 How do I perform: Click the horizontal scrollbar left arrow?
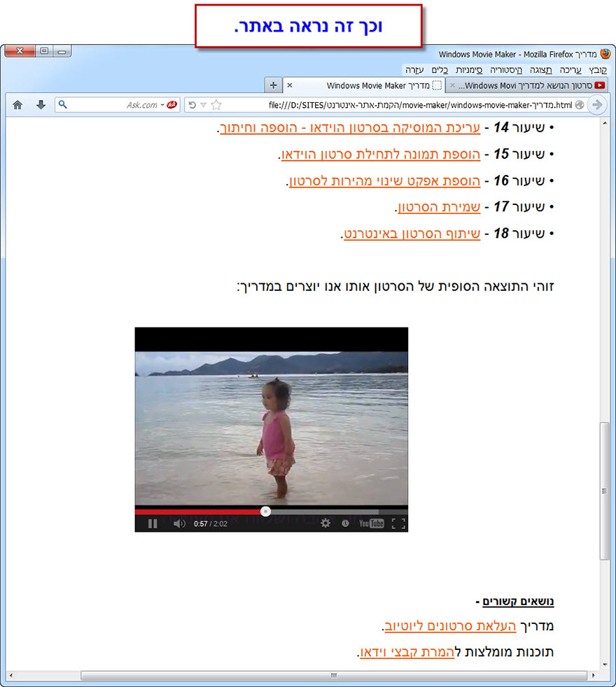pos(11,675)
